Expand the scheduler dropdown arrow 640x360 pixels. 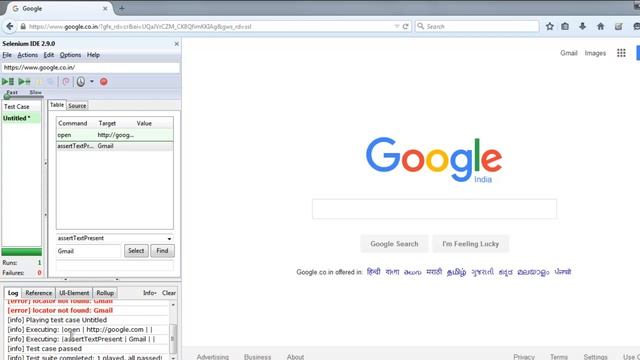pos(92,82)
